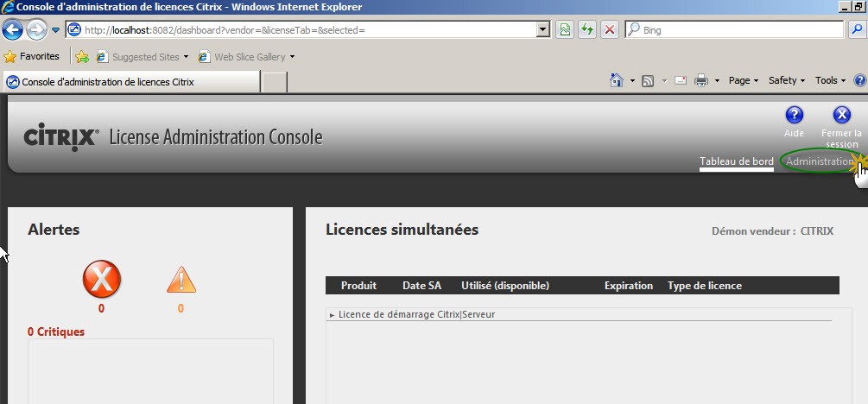The width and height of the screenshot is (868, 404).
Task: Click the RSS feeds icon
Action: (648, 81)
